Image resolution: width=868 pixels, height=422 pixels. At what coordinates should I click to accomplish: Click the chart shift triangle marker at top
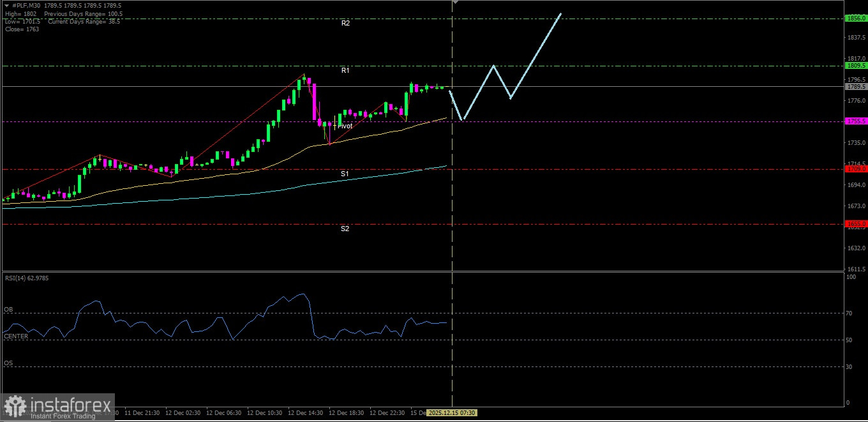point(455,3)
